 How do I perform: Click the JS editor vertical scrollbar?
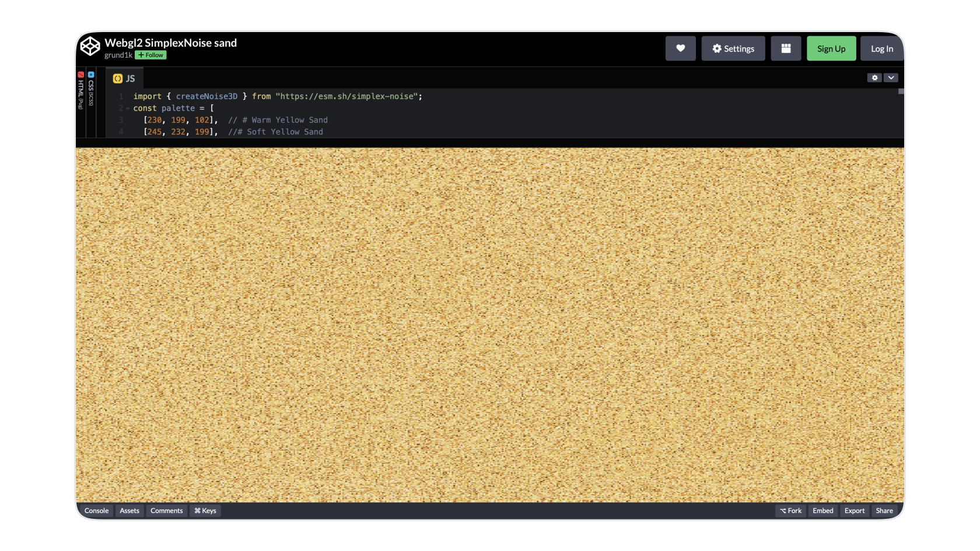pos(901,113)
